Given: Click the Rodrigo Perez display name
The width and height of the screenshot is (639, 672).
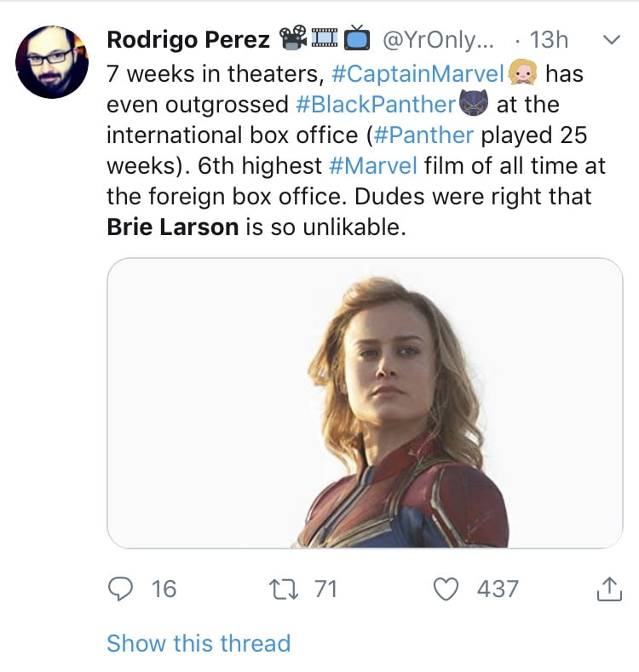Looking at the screenshot, I should [188, 39].
